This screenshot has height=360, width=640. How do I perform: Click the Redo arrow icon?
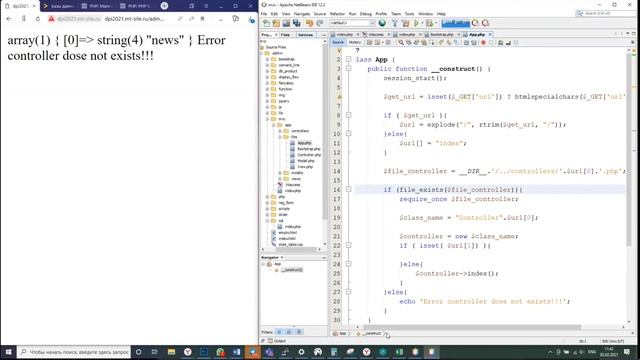pyautogui.click(x=320, y=23)
